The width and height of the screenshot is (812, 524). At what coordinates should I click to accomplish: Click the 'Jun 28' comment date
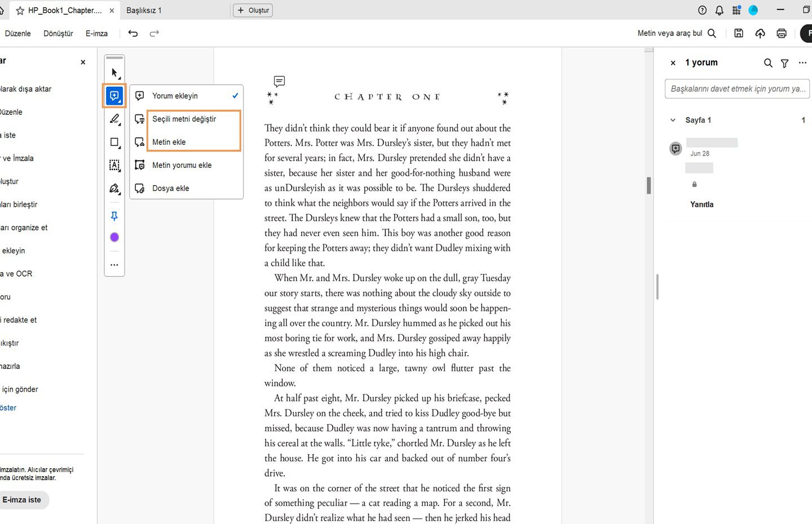click(700, 154)
